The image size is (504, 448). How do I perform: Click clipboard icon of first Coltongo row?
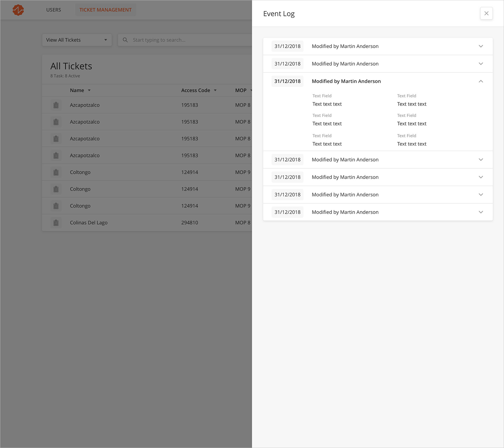pos(56,172)
